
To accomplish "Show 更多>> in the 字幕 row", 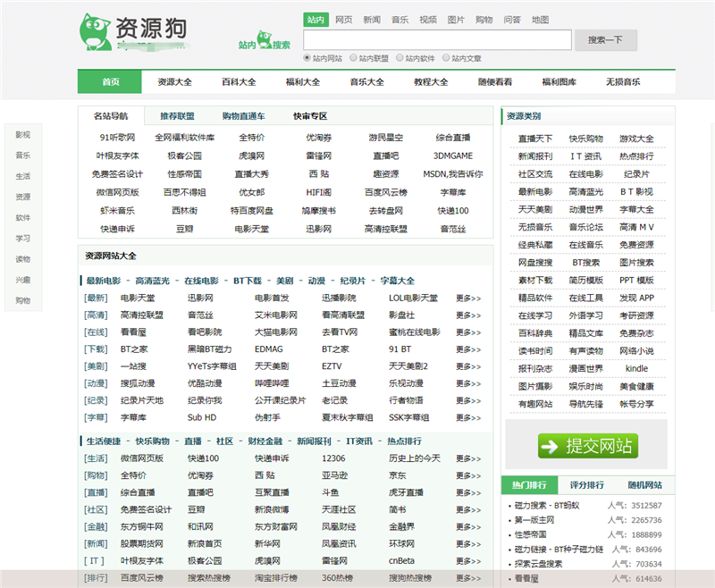I will (x=468, y=417).
